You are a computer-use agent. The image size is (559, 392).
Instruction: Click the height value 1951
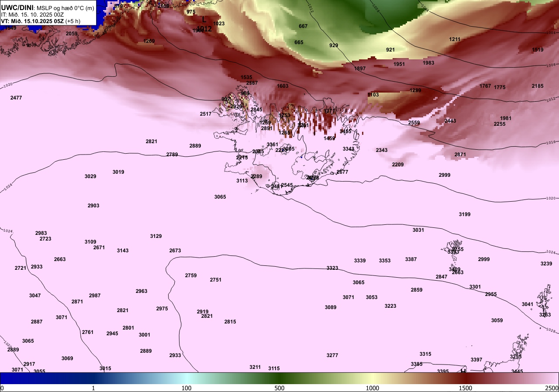click(x=399, y=64)
